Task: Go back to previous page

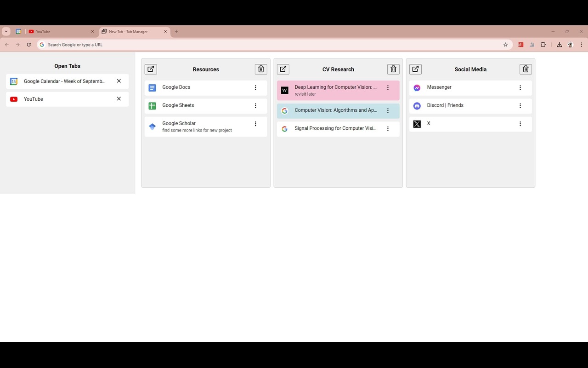Action: (6, 45)
